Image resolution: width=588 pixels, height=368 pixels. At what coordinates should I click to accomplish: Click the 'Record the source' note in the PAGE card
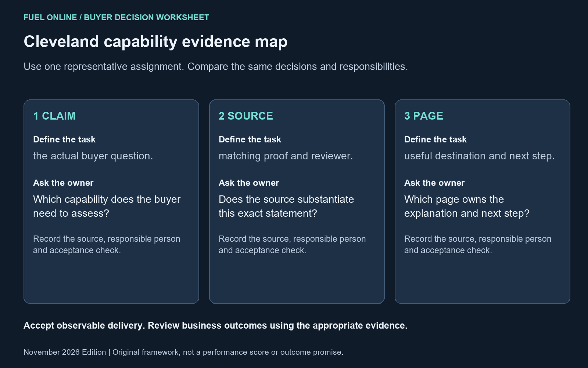click(x=478, y=245)
